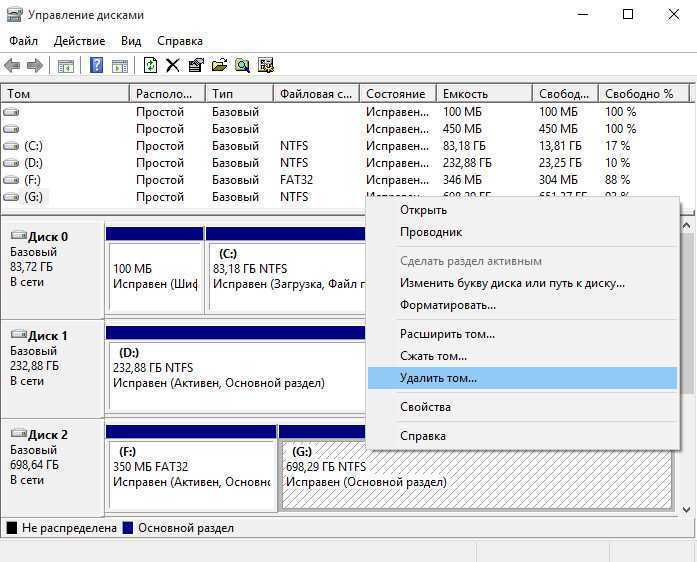Click the 83,18 ГБ capacity cell
Viewport: 697px width, 562px height.
click(464, 146)
